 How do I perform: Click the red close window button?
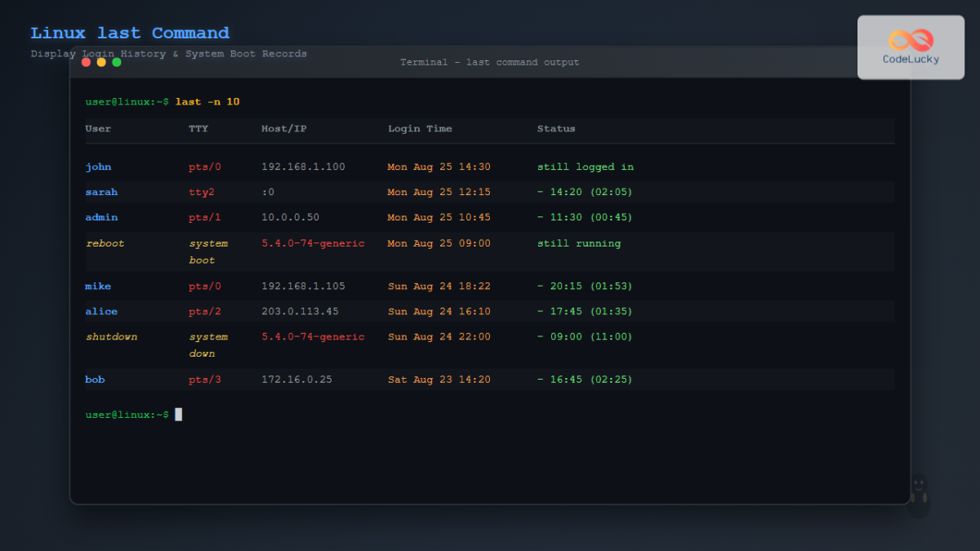(x=86, y=62)
